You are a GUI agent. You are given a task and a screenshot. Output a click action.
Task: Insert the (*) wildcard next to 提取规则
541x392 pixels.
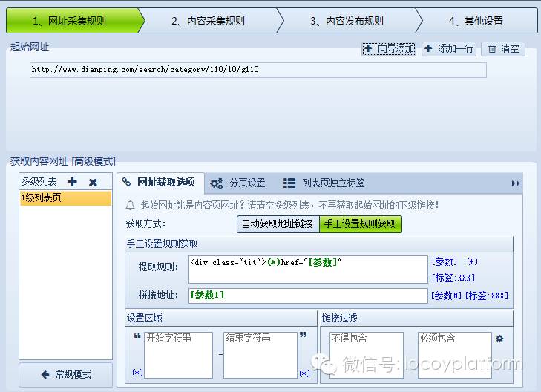click(x=472, y=261)
